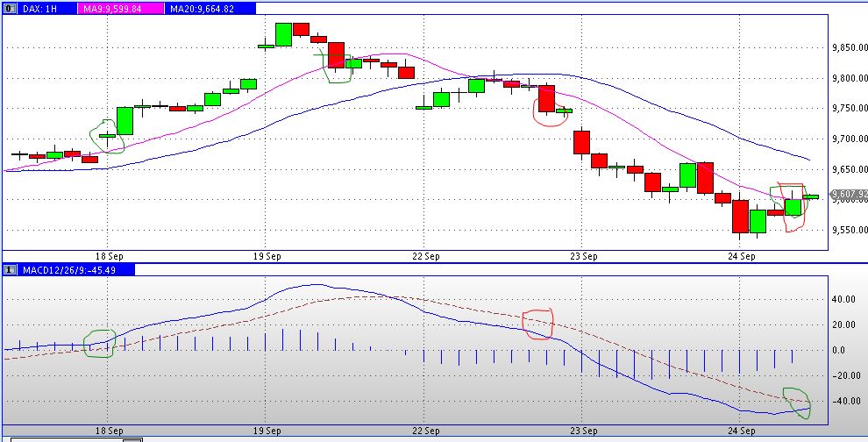This screenshot has height=442, width=868.
Task: Click 19 Sep date under MACD pane
Action: click(267, 431)
